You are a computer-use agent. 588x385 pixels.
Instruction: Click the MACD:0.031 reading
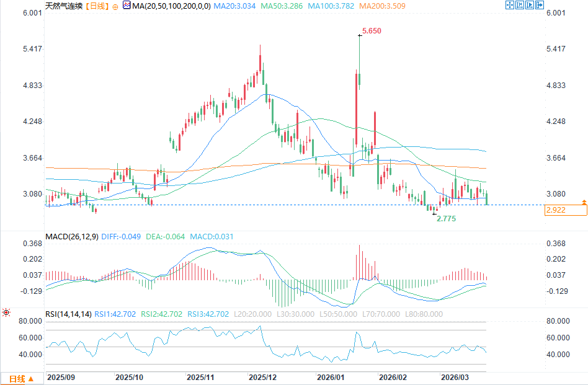(212, 237)
